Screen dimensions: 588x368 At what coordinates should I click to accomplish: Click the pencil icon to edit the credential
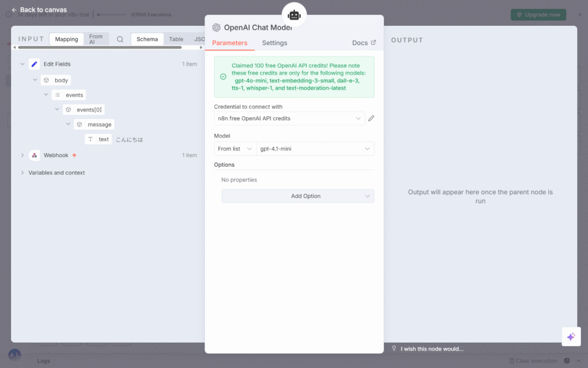point(371,118)
